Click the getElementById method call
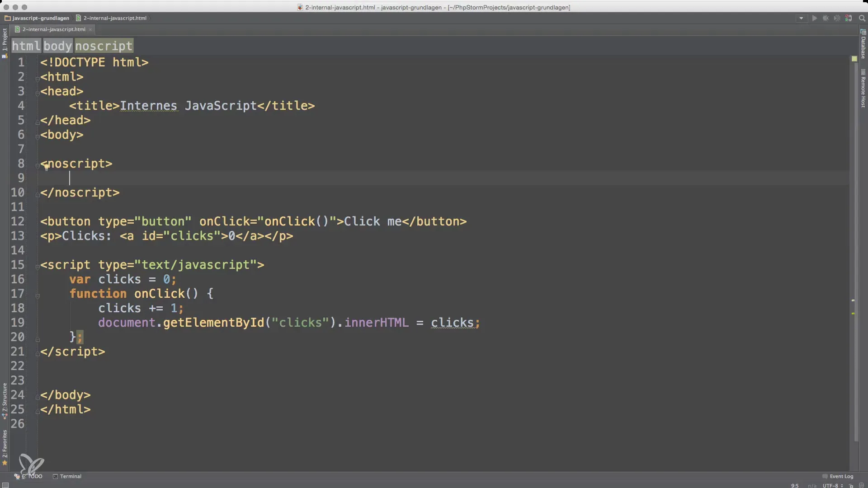The height and width of the screenshot is (488, 868). coord(213,323)
